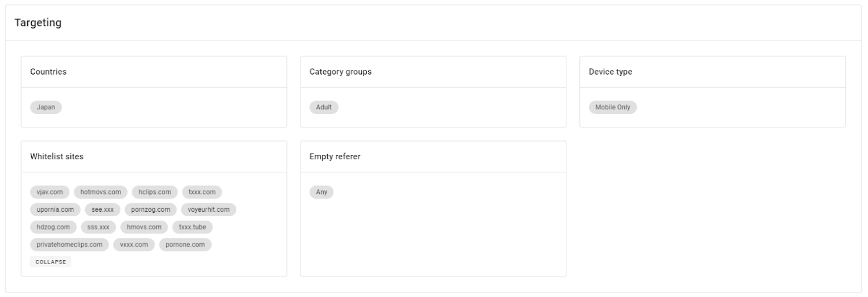Select the hclips.com site chip
This screenshot has height=297, width=868.
pyautogui.click(x=155, y=192)
